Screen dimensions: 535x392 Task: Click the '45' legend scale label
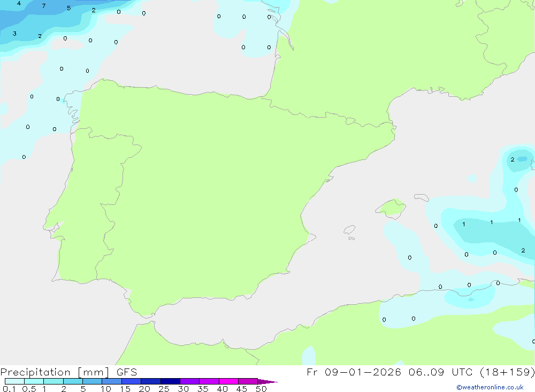[242, 389]
